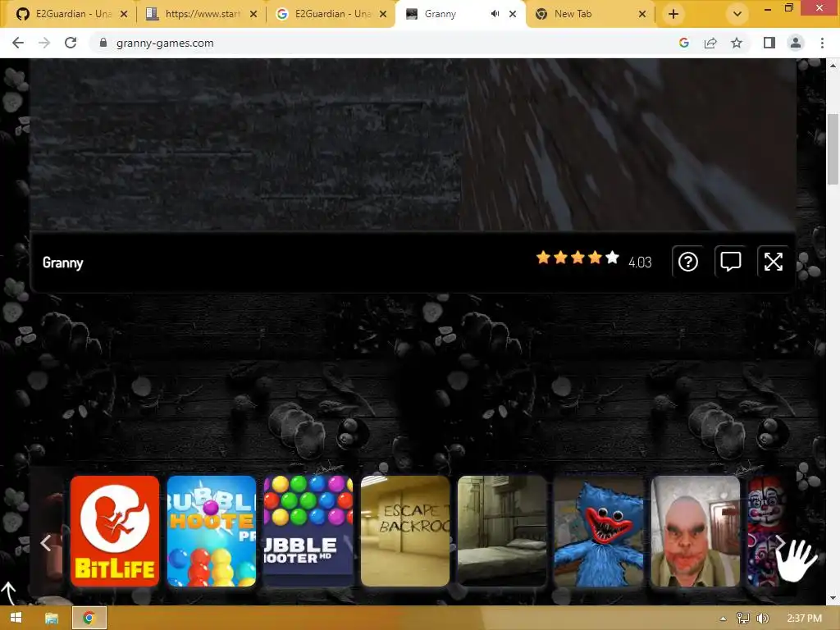Open the bald bloody-faced man game thumbnail

[696, 531]
